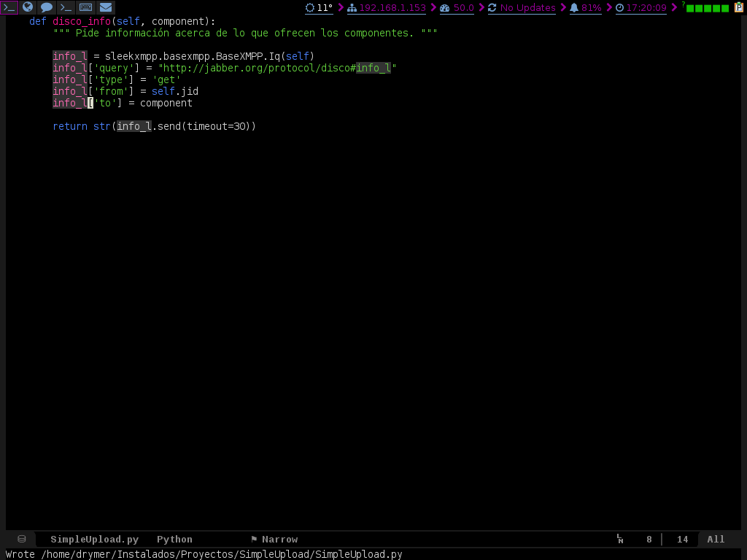Open the mail envelope workspace

click(x=106, y=7)
